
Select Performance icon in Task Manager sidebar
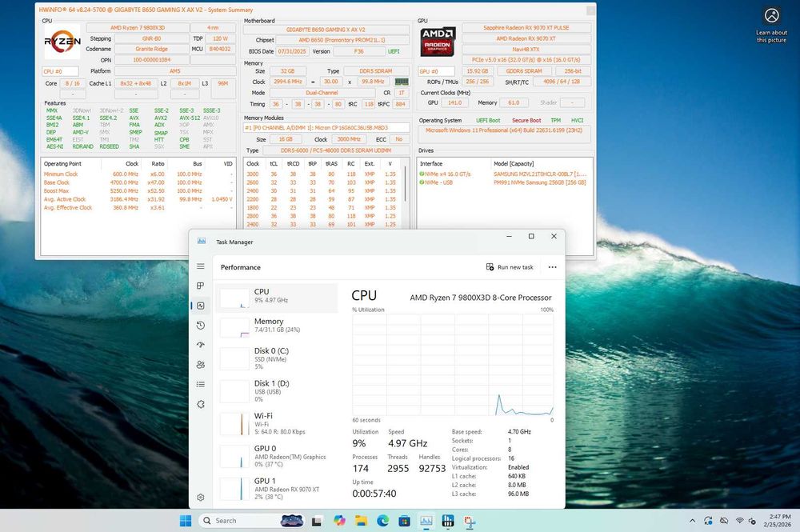pyautogui.click(x=201, y=306)
